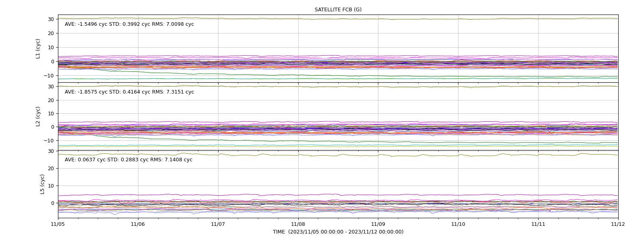Click the -10 y-axis tick of L2 panel
The image size is (644, 242).
point(49,140)
